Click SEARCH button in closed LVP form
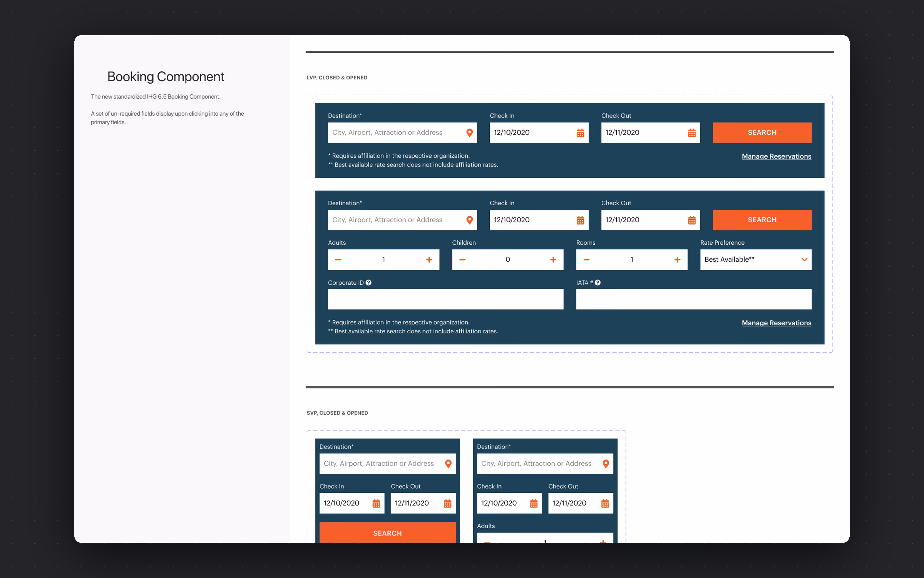The height and width of the screenshot is (578, 924). [762, 133]
